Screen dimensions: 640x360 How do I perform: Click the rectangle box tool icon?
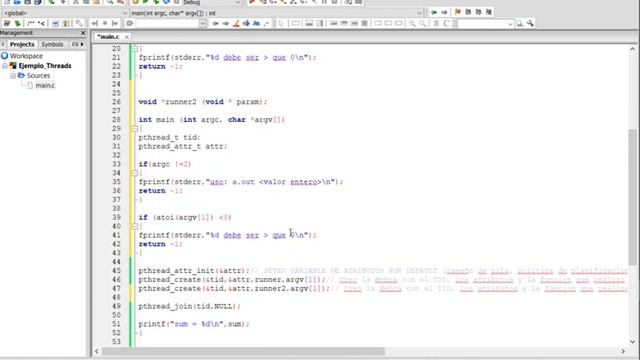(296, 23)
